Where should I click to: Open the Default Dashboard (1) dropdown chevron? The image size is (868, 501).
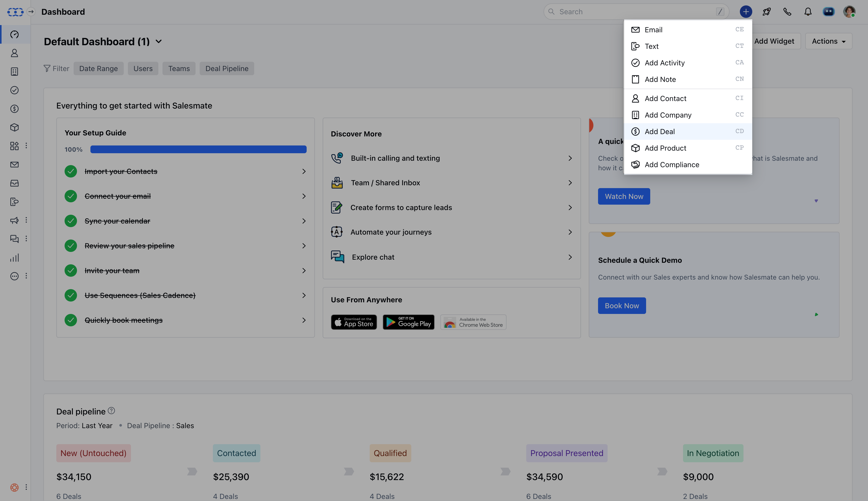point(159,42)
